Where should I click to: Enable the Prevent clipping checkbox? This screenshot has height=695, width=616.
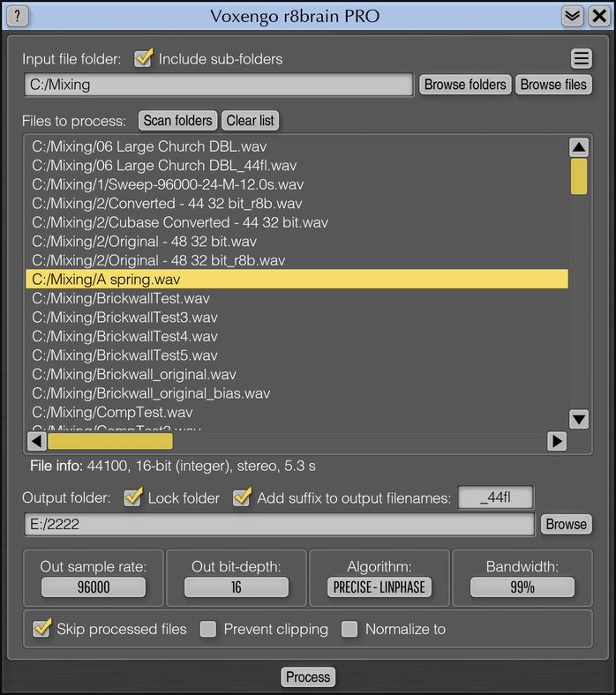point(208,629)
